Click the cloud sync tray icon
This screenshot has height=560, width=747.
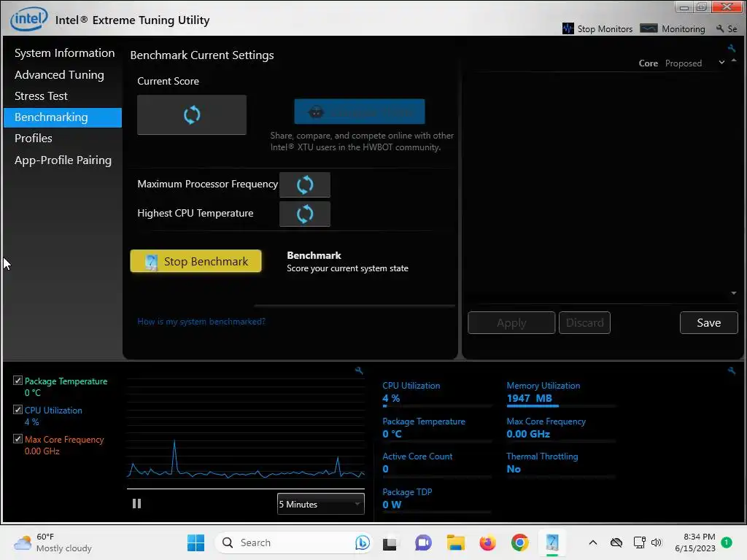point(616,542)
